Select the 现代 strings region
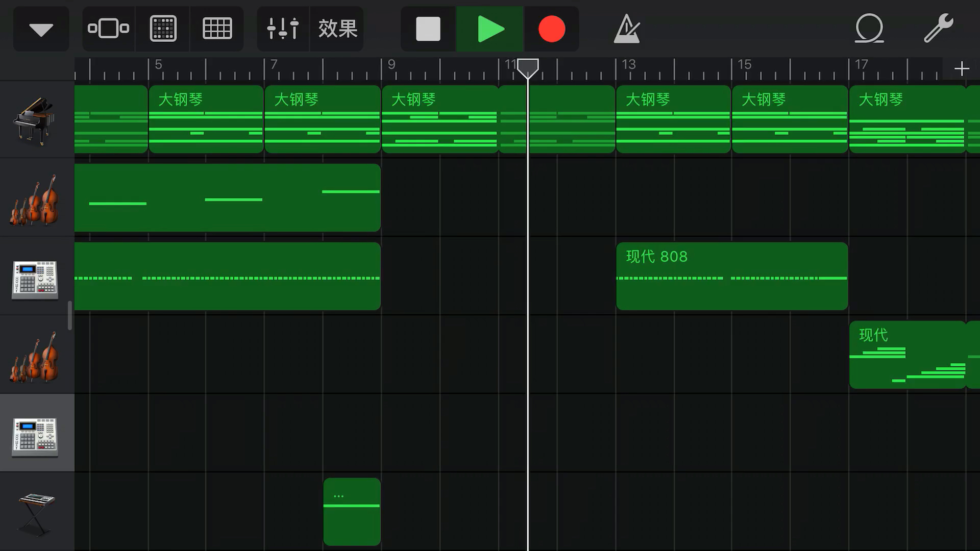 pyautogui.click(x=907, y=355)
